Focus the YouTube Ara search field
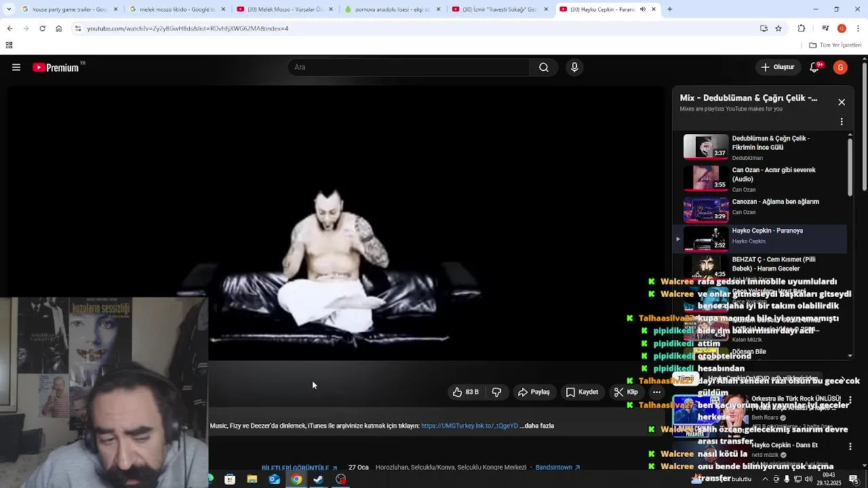The height and width of the screenshot is (488, 868). coord(409,67)
